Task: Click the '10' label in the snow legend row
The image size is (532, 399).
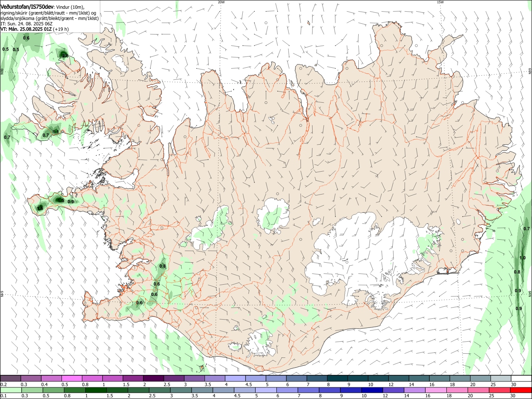Action: pos(370,384)
